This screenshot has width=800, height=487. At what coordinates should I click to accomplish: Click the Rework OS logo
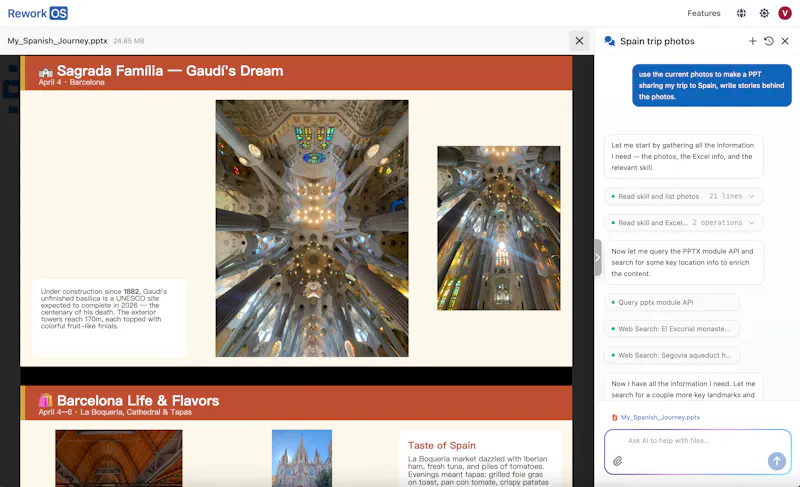coord(37,13)
